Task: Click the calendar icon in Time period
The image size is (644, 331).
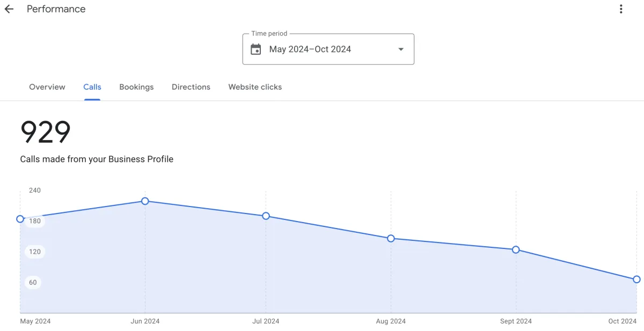Action: pyautogui.click(x=256, y=49)
